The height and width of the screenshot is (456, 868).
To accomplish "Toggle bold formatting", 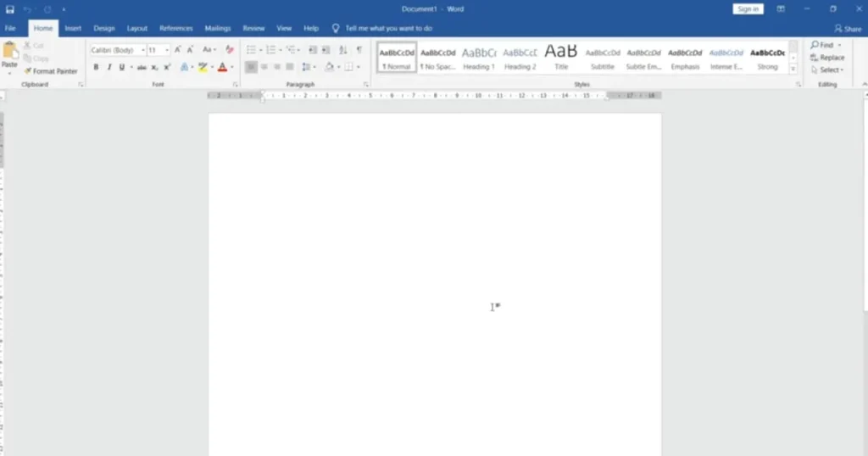I will [x=96, y=67].
